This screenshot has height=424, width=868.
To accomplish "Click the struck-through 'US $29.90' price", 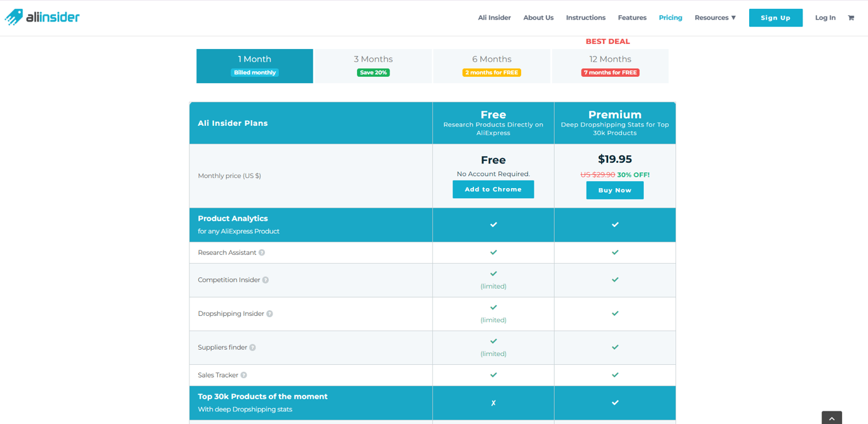I will [x=598, y=175].
